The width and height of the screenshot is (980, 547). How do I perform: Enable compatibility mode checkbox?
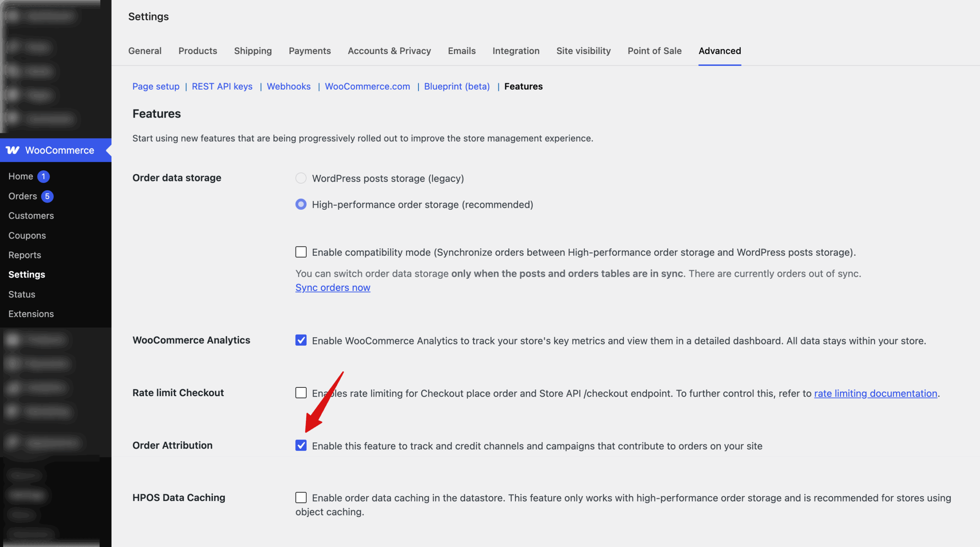click(301, 252)
